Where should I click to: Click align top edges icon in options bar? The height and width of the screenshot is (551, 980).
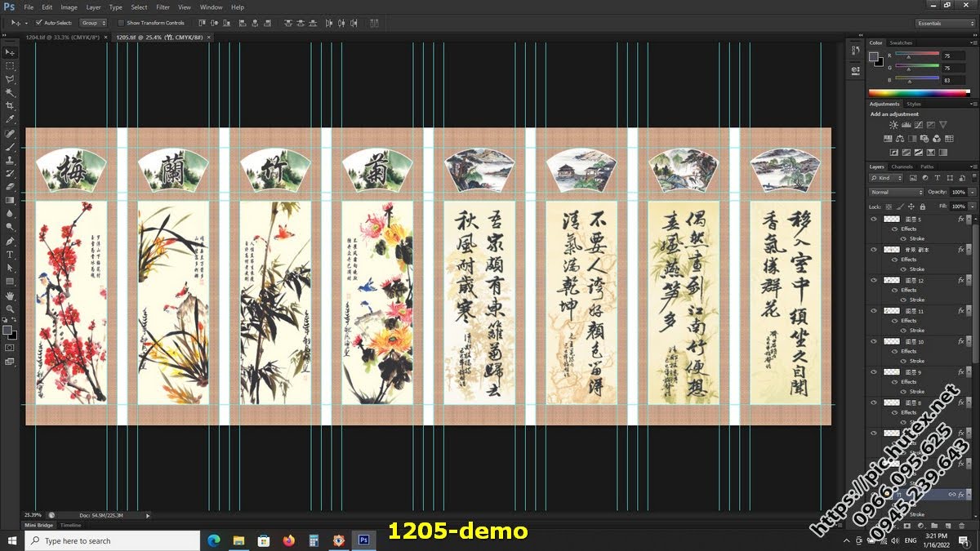(203, 23)
